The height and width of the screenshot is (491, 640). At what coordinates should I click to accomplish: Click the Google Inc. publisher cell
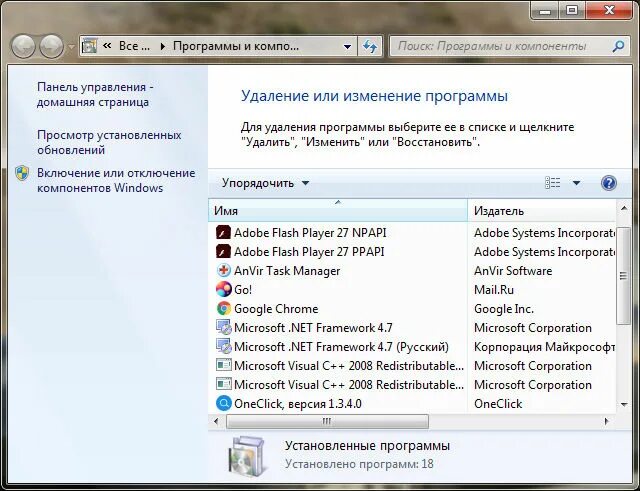pyautogui.click(x=504, y=309)
